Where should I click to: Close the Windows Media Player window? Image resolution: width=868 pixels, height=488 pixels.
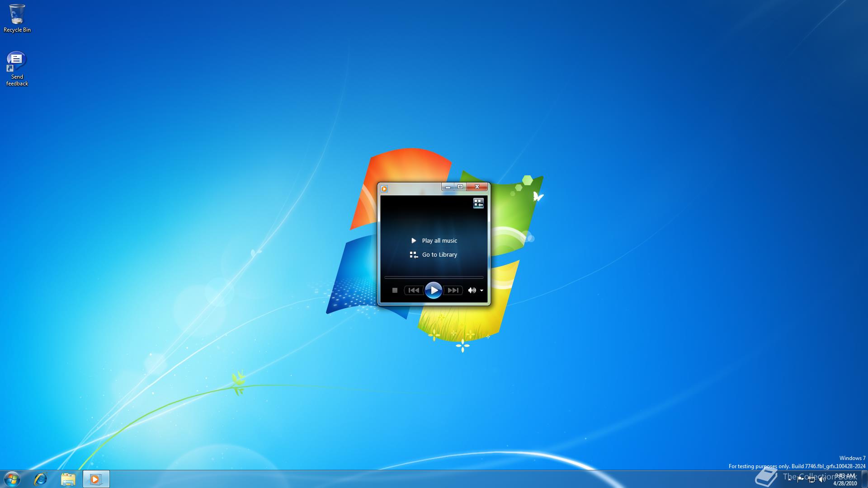click(477, 187)
